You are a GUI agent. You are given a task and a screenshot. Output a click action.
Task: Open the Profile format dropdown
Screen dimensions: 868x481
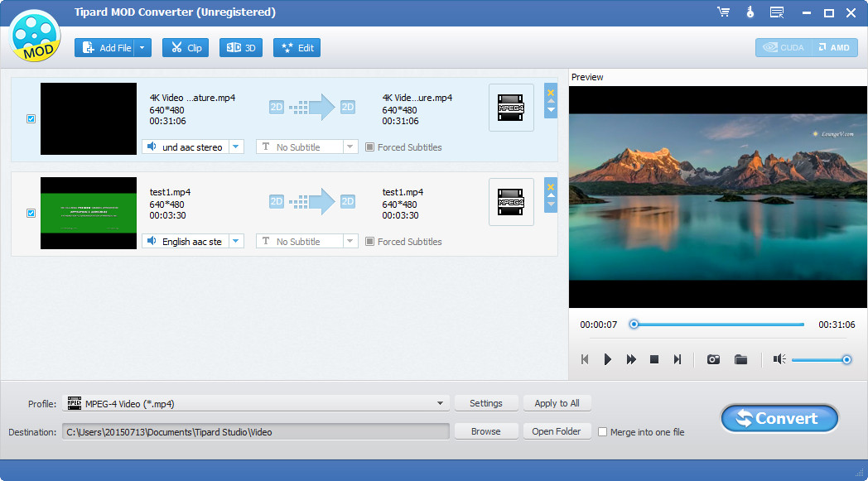coord(440,404)
